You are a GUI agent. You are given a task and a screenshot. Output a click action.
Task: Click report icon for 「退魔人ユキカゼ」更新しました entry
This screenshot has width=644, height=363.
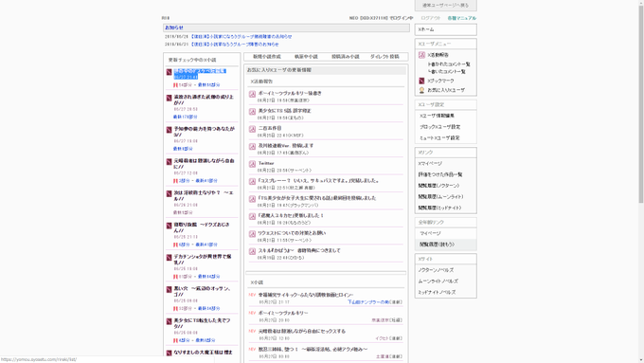252,217
